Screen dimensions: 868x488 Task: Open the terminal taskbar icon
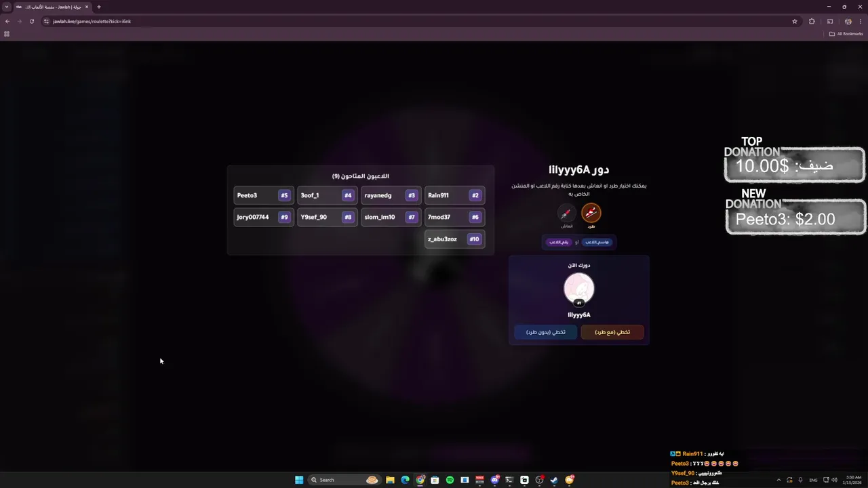coord(509,480)
